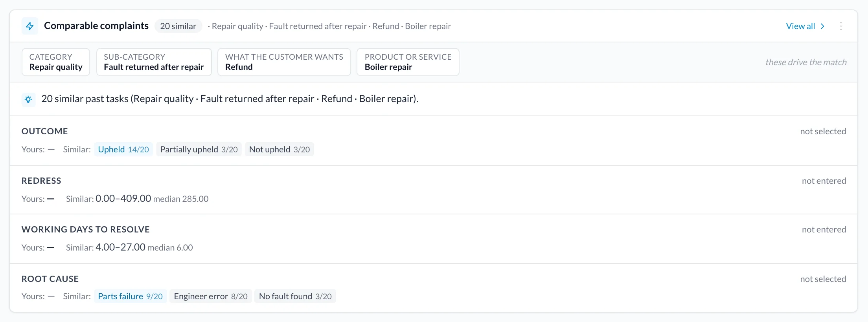
Task: Click the ROOT CAUSE section label
Action: click(x=50, y=279)
